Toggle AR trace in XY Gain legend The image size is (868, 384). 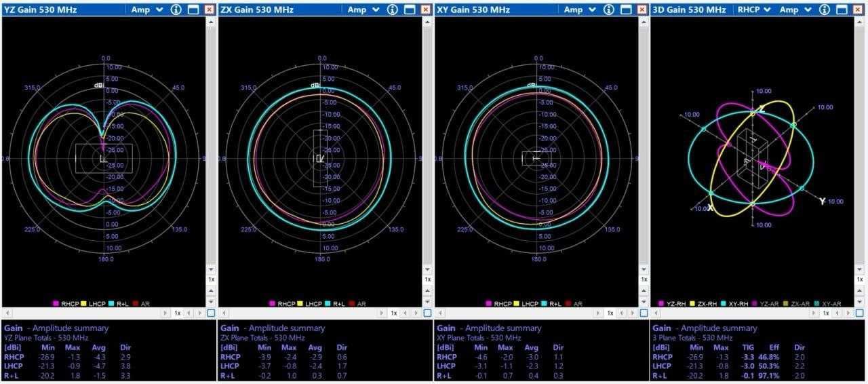coord(574,304)
